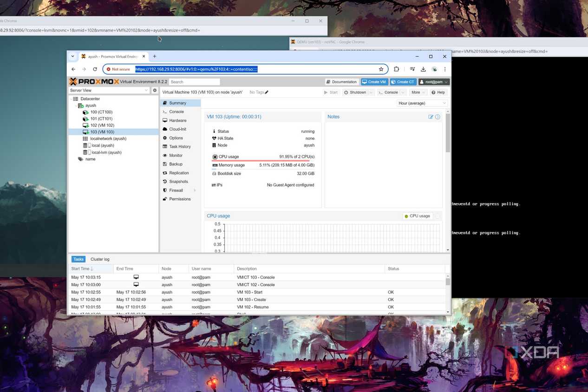Open Chrome downloads icon
588x392 pixels.
423,69
